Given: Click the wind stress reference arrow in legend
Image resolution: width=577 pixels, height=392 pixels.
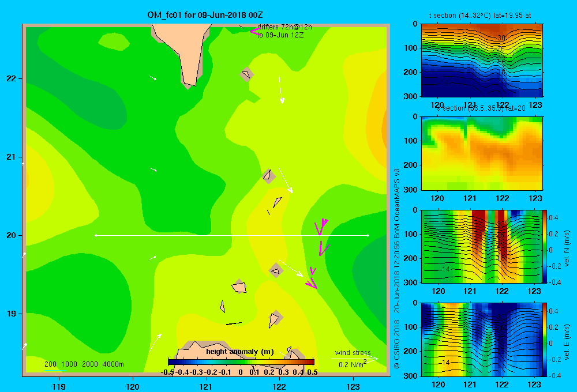Looking at the screenshot, I should tap(354, 359).
